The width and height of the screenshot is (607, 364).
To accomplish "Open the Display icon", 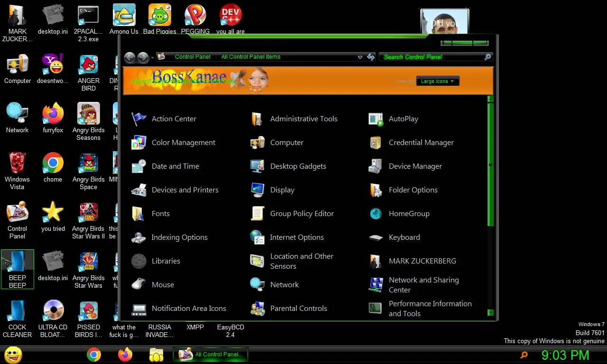I will tap(257, 190).
